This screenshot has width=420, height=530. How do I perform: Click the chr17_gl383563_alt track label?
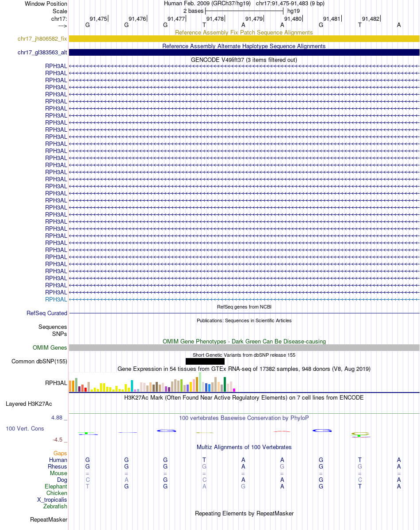(42, 53)
